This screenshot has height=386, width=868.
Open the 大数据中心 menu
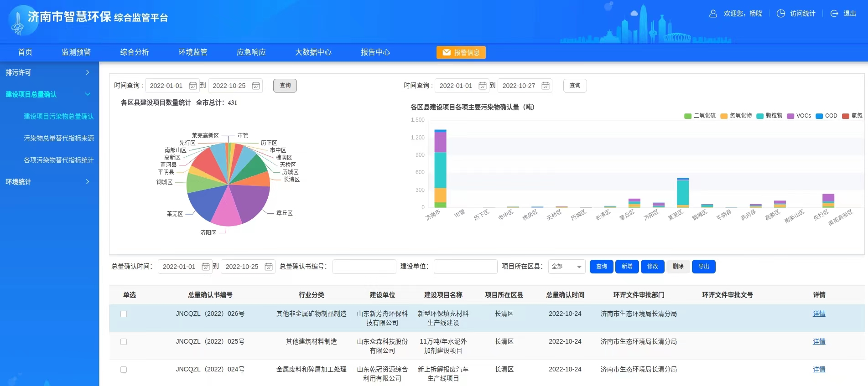pos(313,52)
